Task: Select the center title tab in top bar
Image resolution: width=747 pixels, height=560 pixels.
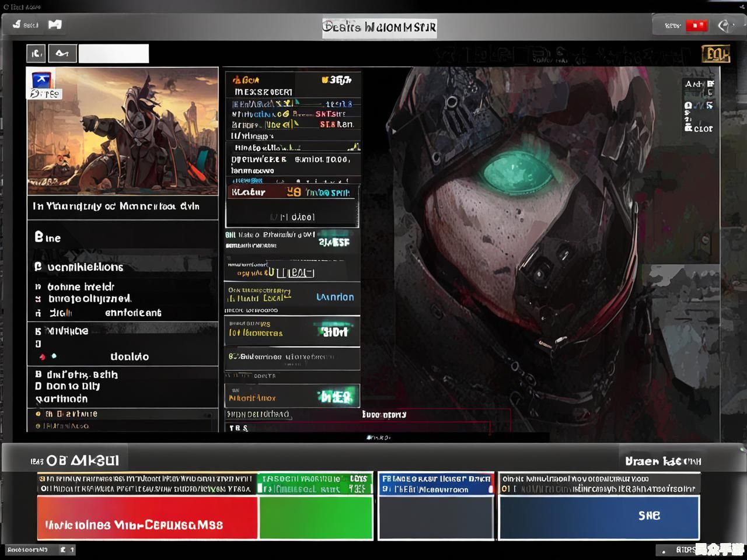Action: coord(379,27)
